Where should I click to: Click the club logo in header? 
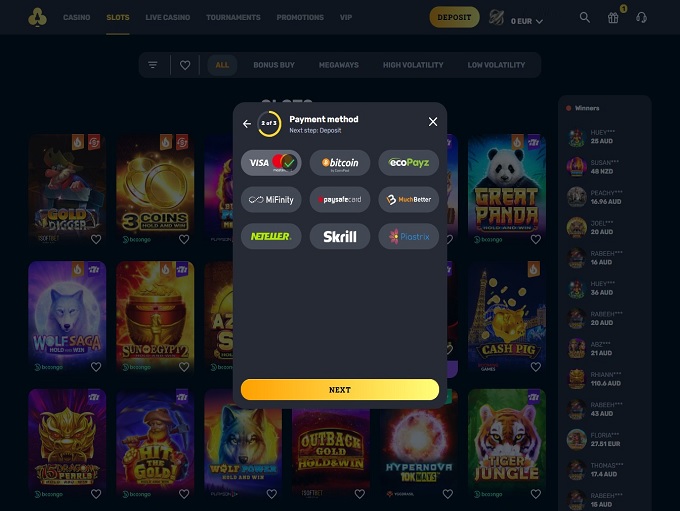(37, 17)
